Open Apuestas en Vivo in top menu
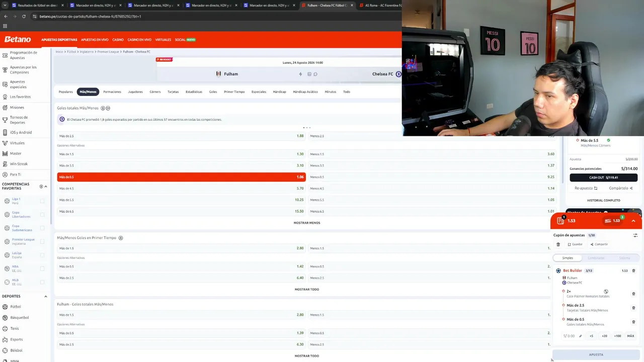Screen dimensions: 644x362 [95, 40]
